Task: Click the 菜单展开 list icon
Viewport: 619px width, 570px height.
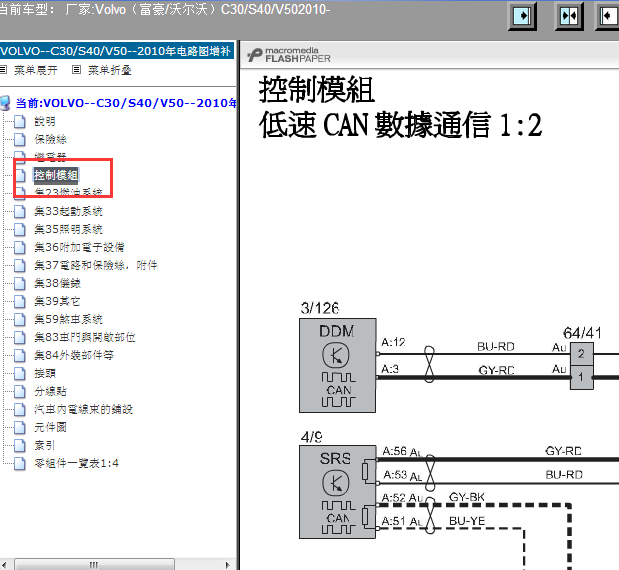Action: click(x=3, y=70)
